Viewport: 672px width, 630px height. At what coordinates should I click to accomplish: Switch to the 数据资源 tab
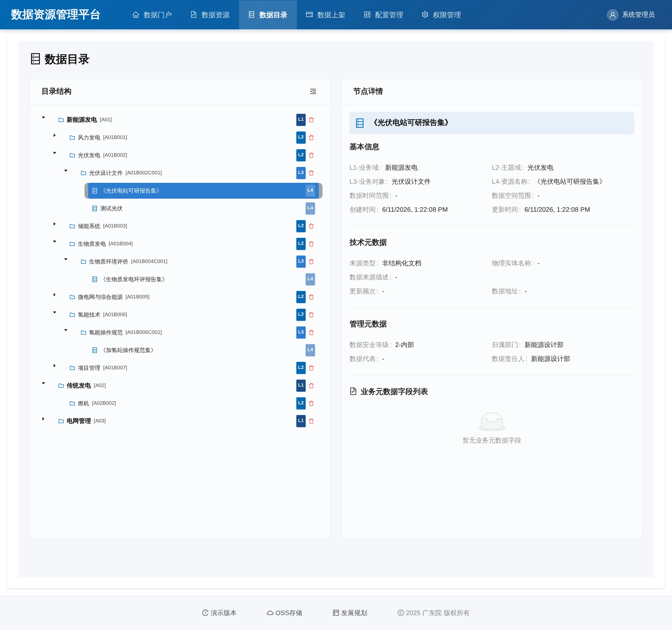(x=210, y=15)
